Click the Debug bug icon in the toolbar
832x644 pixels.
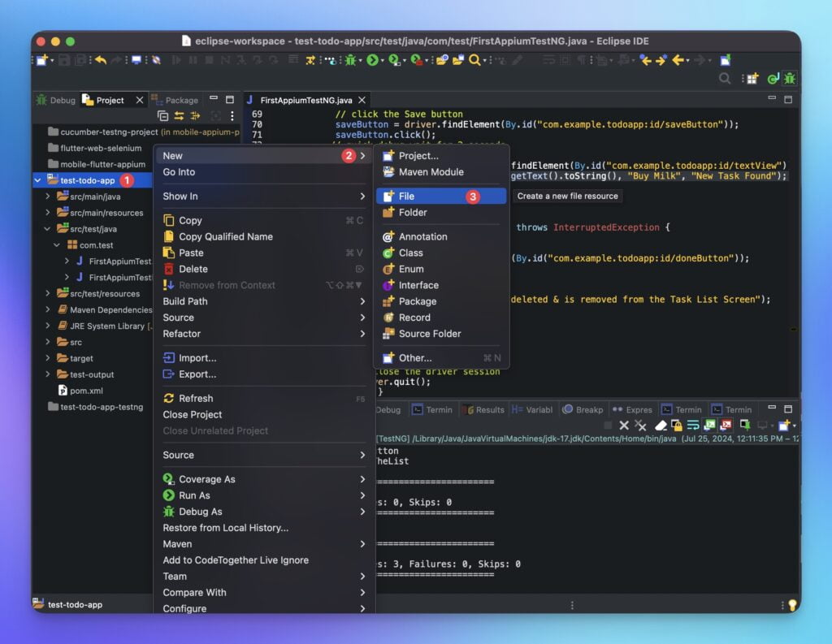(x=350, y=60)
